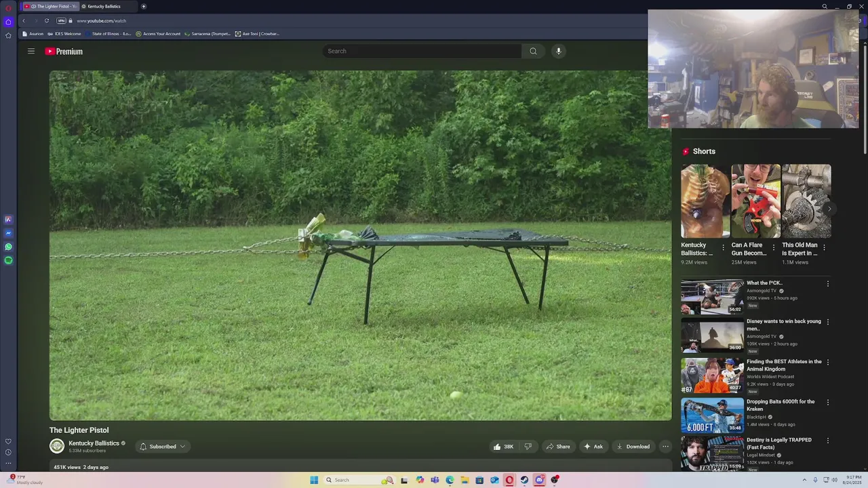Reload the current page
This screenshot has height=488, width=868.
(47, 20)
